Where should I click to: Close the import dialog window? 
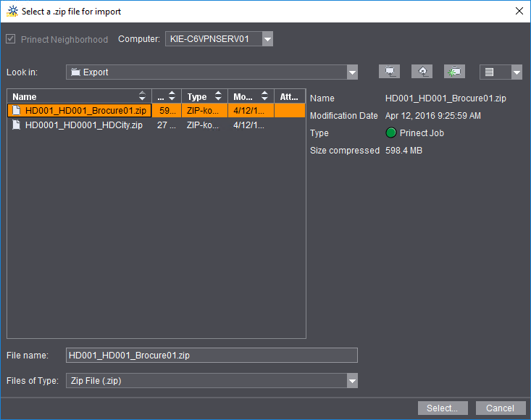[519, 11]
